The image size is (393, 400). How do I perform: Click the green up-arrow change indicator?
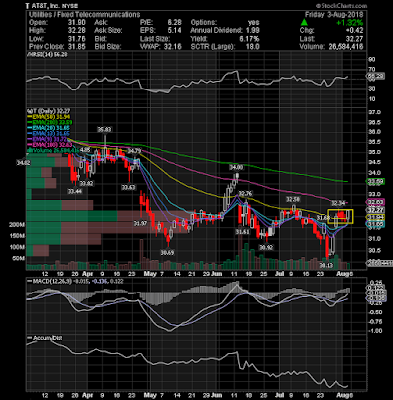coord(304,23)
